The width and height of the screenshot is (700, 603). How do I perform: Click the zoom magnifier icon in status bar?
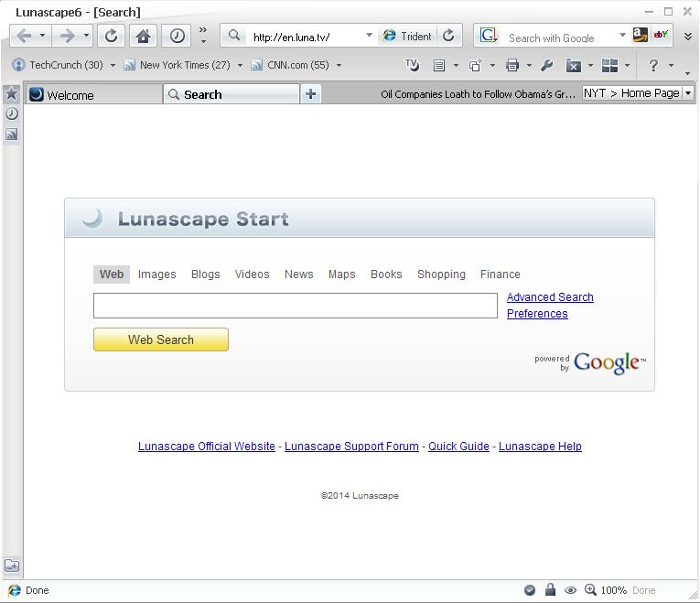590,589
